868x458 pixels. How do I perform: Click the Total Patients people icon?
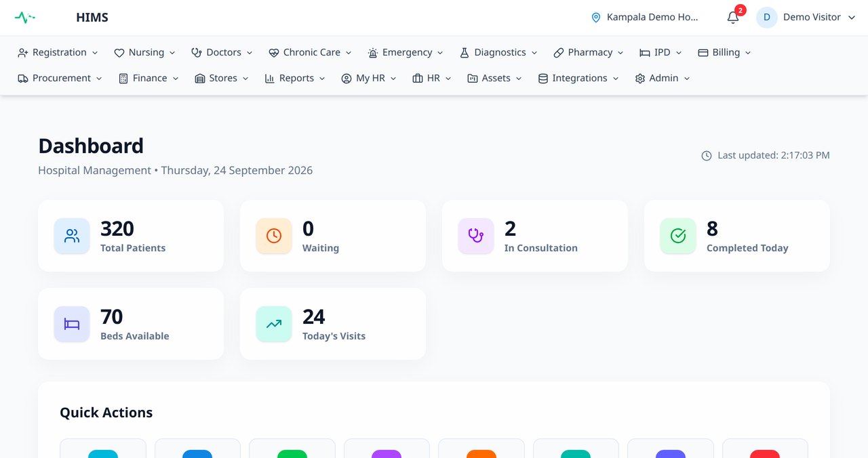pos(72,236)
